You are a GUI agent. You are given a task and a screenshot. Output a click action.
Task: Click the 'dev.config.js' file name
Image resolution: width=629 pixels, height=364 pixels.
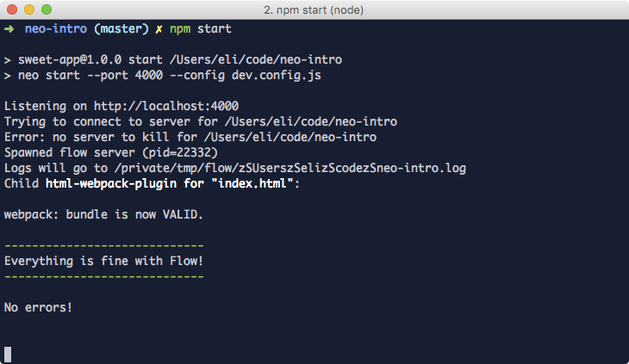pos(277,75)
